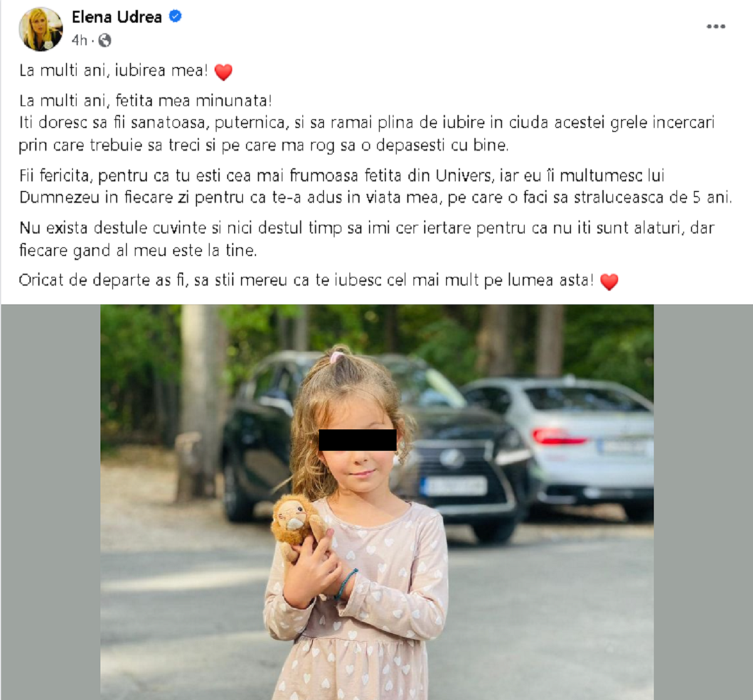Click the paragraph starting "Nu exista destule cuvinte"
The height and width of the screenshot is (700, 753).
coord(366,239)
